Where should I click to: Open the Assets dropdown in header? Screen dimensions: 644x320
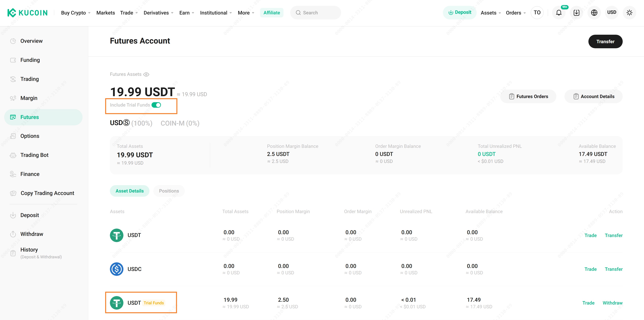491,13
